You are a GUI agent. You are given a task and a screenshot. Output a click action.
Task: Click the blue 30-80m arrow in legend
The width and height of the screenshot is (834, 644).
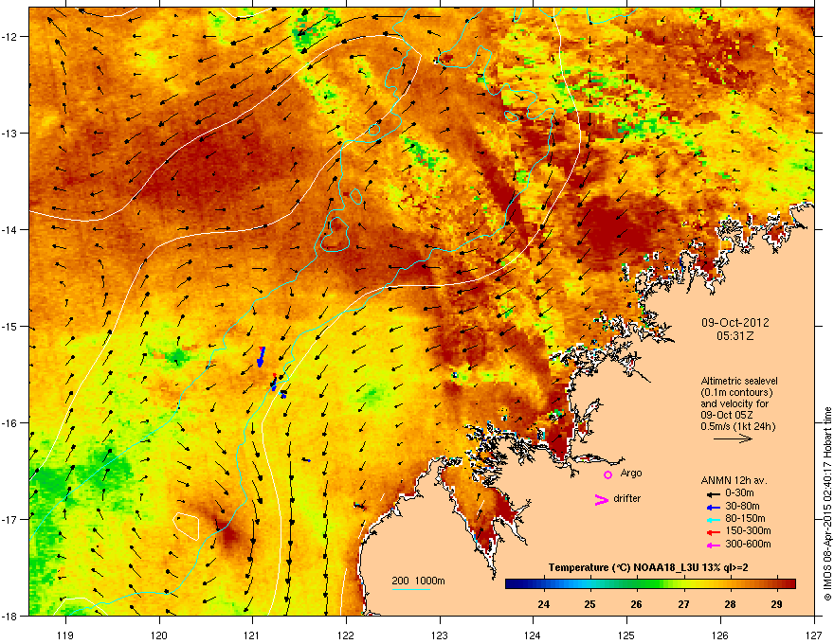point(714,508)
